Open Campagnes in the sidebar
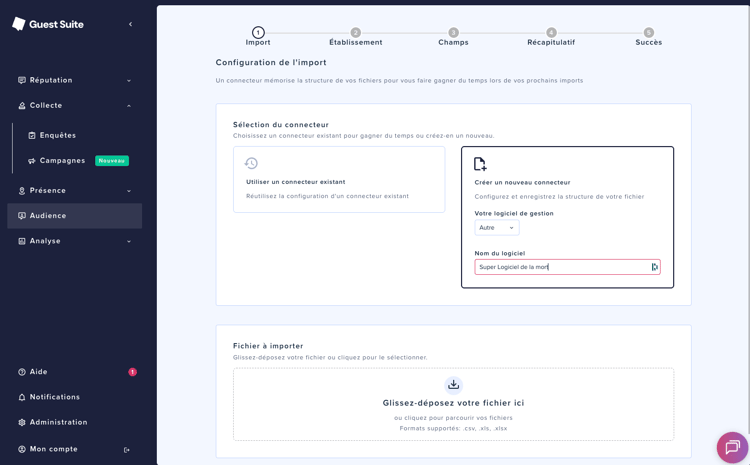This screenshot has width=750, height=465. [62, 161]
